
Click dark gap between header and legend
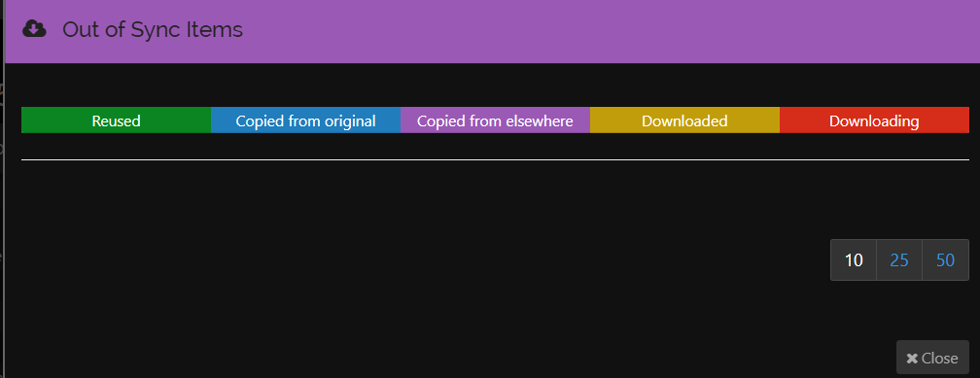494,85
